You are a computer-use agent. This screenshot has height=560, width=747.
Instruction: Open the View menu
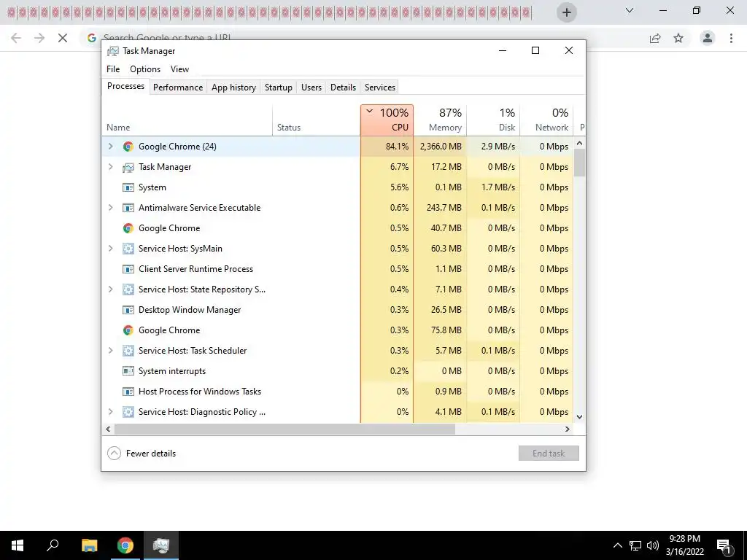(179, 69)
